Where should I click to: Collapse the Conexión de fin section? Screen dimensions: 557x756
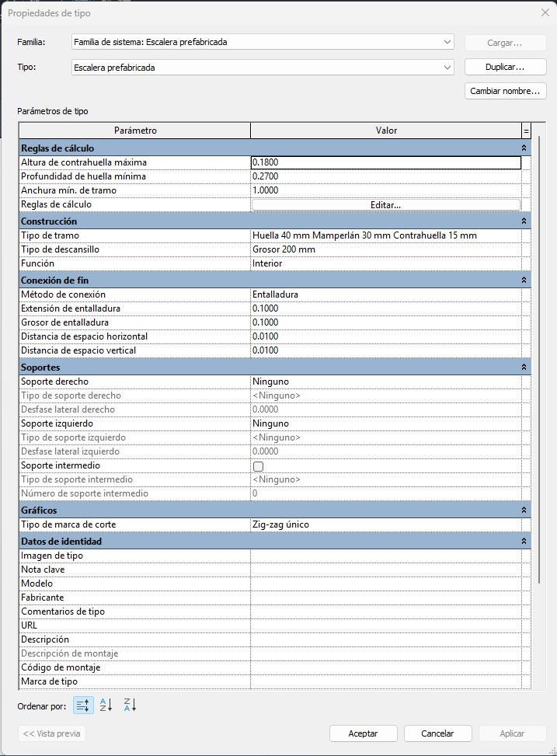coord(524,280)
